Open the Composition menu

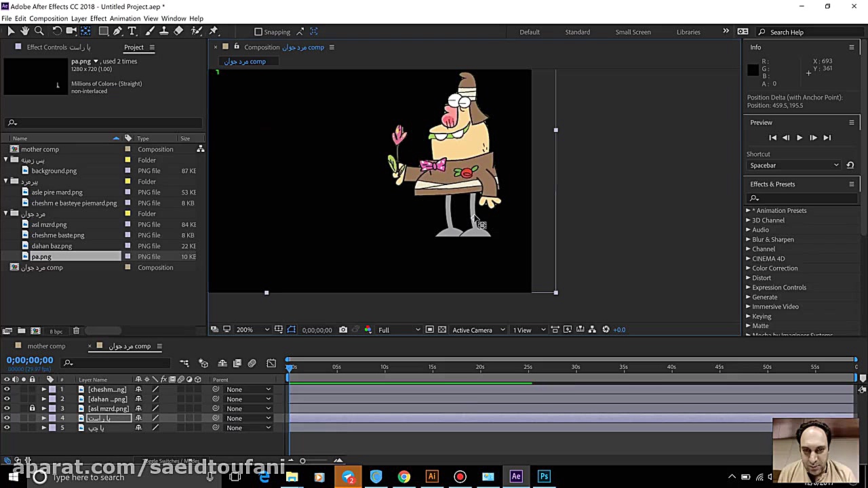pos(48,18)
